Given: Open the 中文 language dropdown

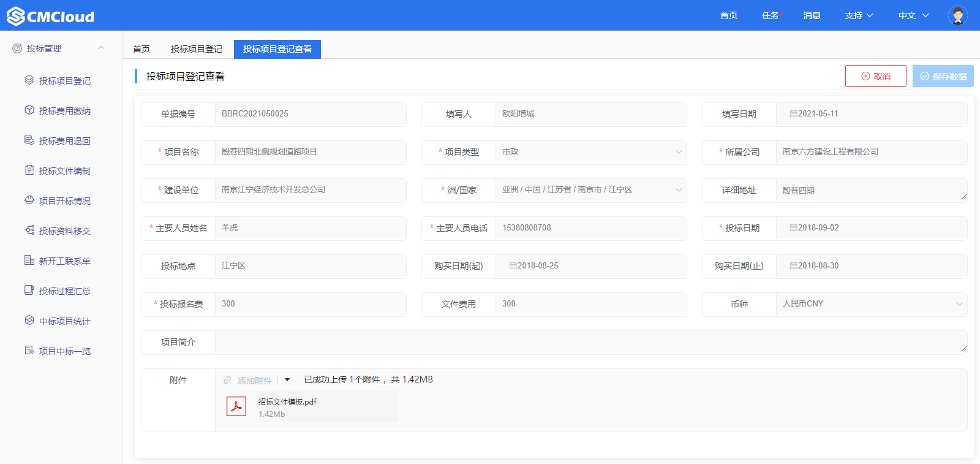Looking at the screenshot, I should coord(913,15).
